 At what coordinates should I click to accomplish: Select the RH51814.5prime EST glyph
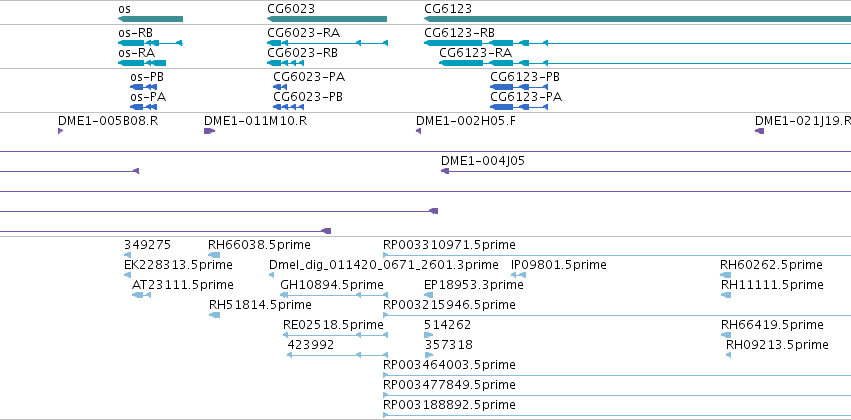point(214,315)
